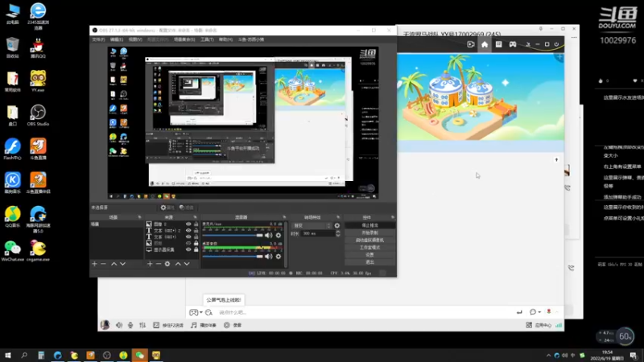Undock the 来源 panel via its corner icon
The width and height of the screenshot is (644, 362).
(x=195, y=217)
